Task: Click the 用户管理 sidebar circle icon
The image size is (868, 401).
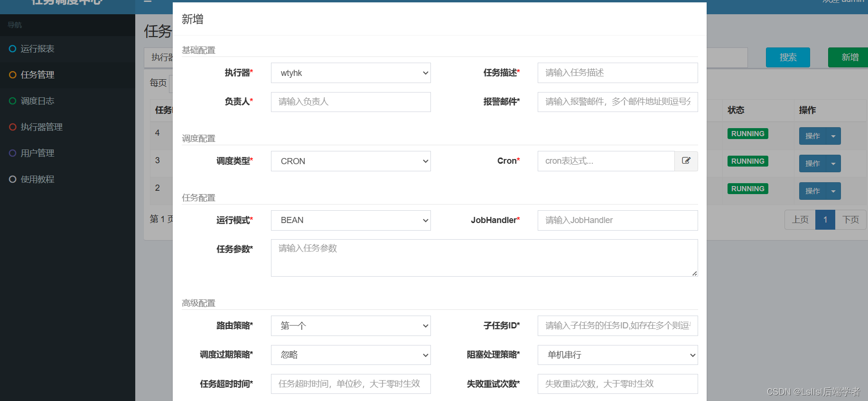Action: (13, 153)
